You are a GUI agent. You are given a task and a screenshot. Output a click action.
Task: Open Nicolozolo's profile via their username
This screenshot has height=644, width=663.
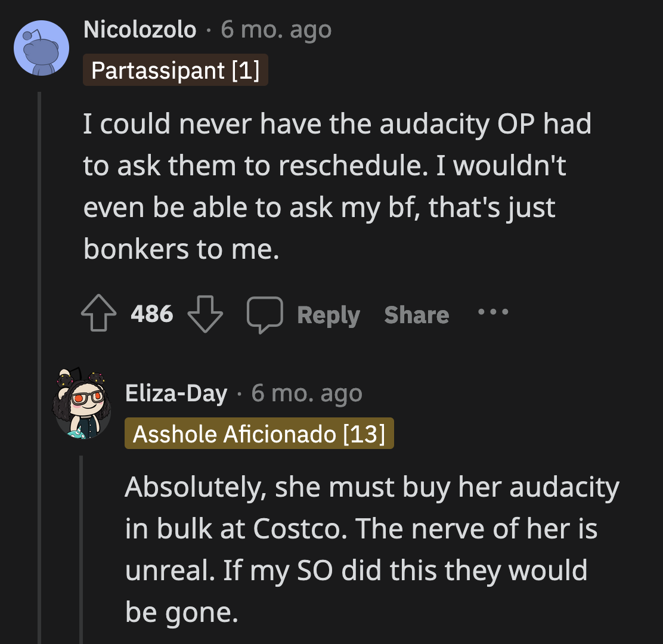[x=140, y=29]
